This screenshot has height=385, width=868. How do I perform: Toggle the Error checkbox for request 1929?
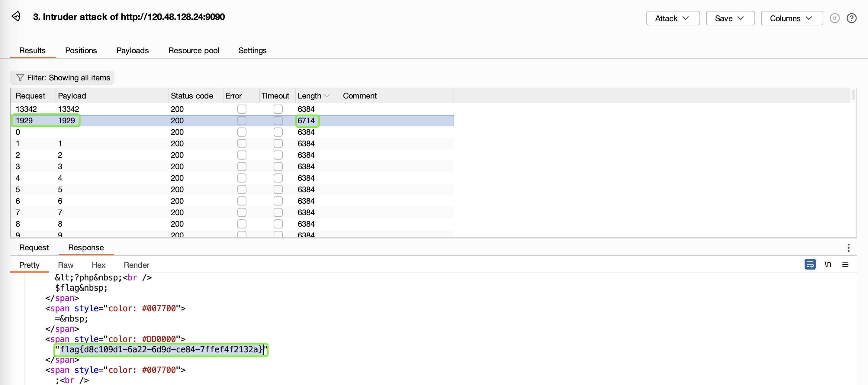tap(241, 120)
